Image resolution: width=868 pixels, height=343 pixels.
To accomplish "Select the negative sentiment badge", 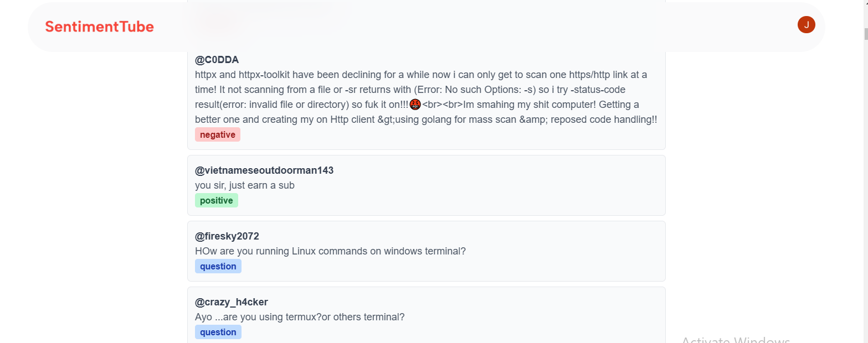I will [217, 134].
